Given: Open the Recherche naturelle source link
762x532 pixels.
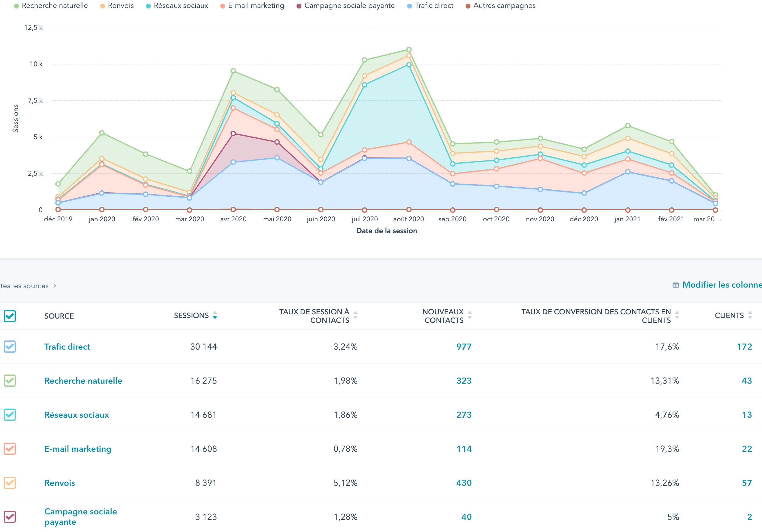Looking at the screenshot, I should coord(83,381).
